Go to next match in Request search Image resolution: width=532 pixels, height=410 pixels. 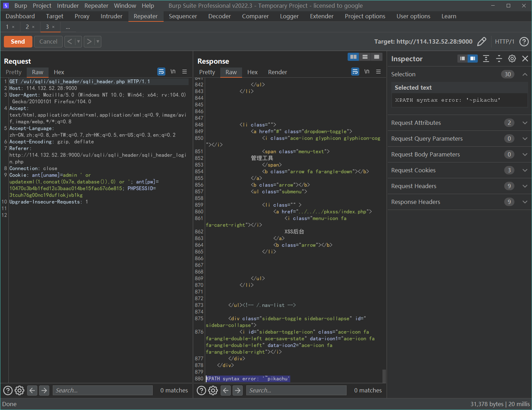(x=44, y=390)
